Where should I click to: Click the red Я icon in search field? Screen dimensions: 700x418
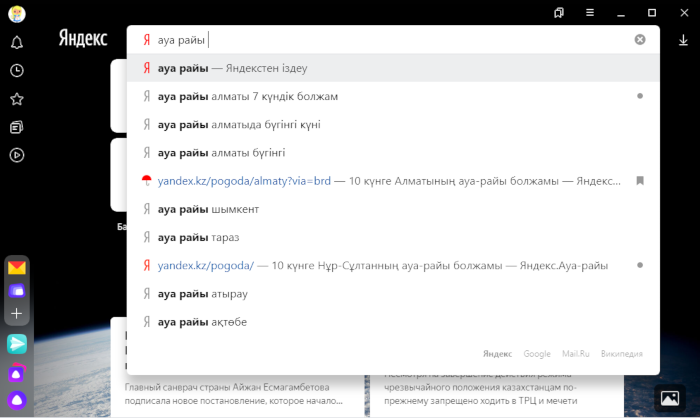tap(146, 40)
